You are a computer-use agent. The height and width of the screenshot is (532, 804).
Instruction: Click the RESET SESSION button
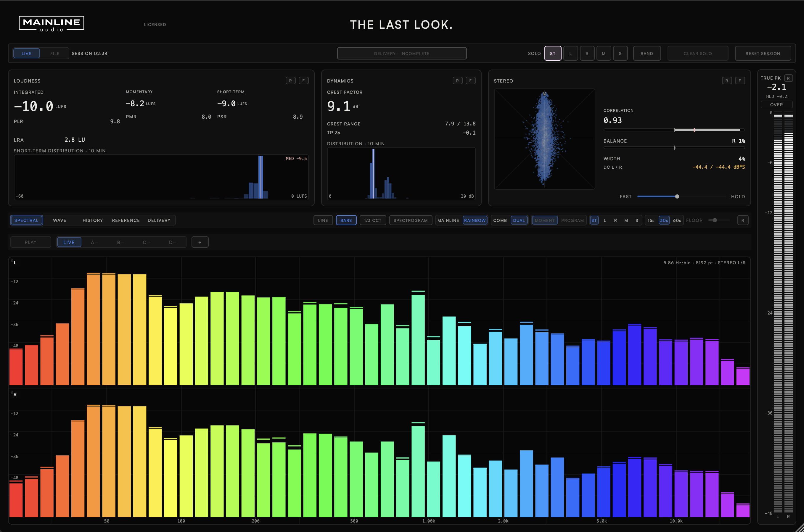tap(763, 54)
